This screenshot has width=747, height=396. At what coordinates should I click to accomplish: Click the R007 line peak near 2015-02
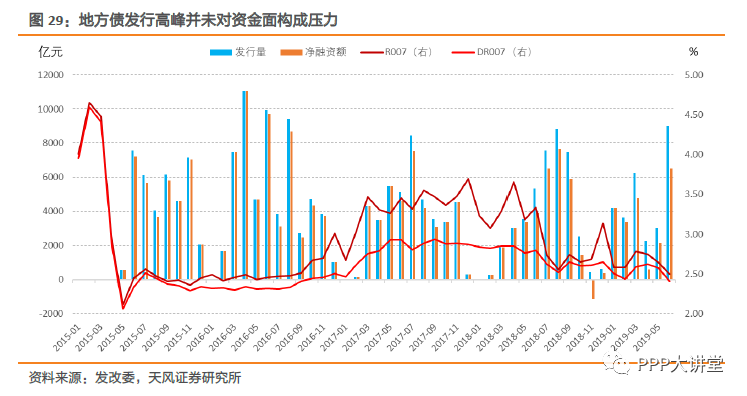[89, 103]
